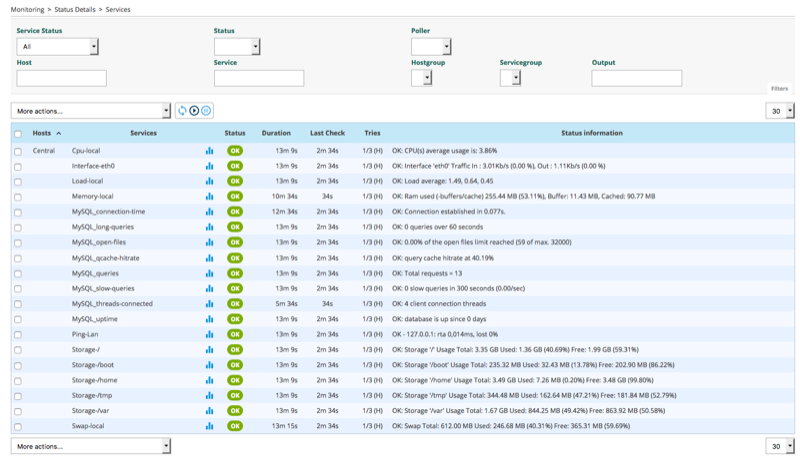This screenshot has width=800, height=456.
Task: View the chart icon for MySQL_queries
Action: 209,273
